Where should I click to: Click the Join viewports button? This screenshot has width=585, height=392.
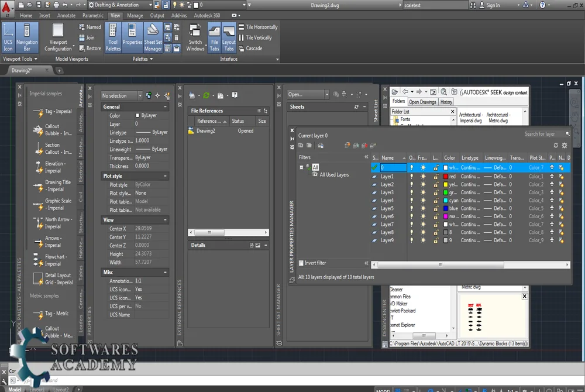[87, 37]
